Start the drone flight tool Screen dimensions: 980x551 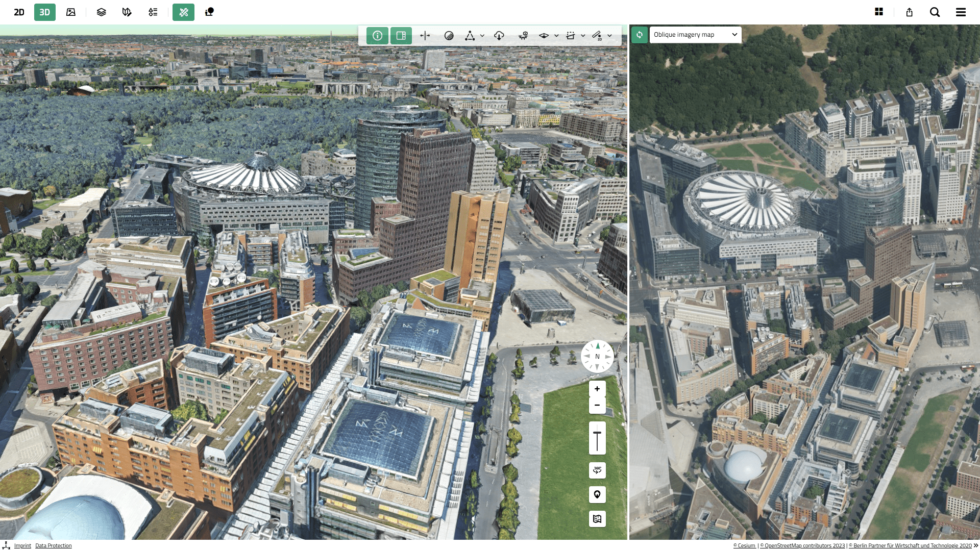pos(523,36)
